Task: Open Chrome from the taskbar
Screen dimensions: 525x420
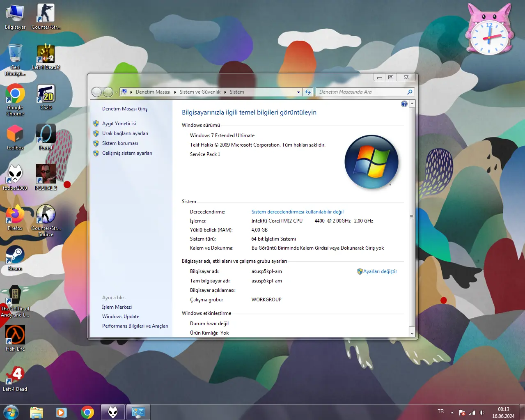Action: click(x=87, y=412)
